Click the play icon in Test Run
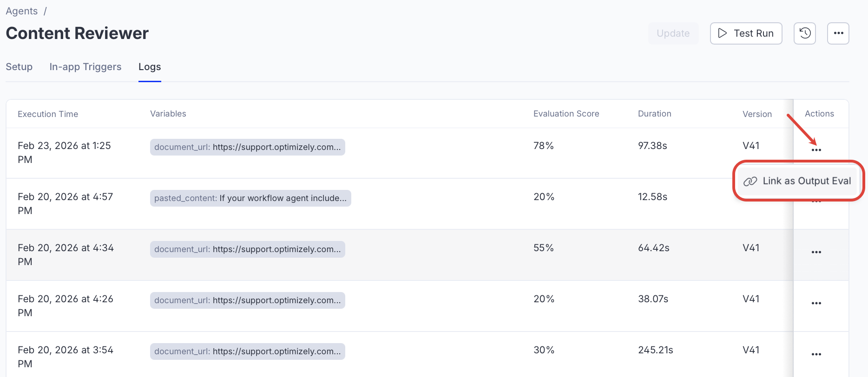The width and height of the screenshot is (868, 377). pyautogui.click(x=722, y=33)
